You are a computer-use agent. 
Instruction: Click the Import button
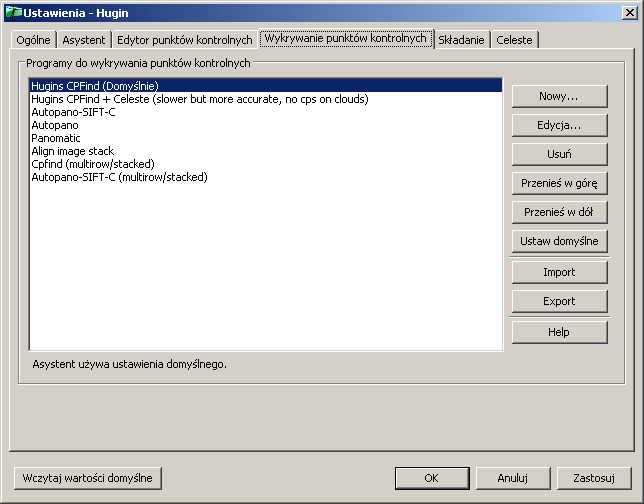pyautogui.click(x=559, y=272)
